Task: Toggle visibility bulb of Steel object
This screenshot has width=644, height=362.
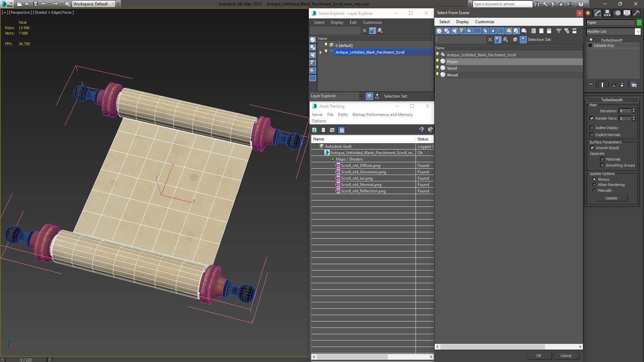Action: click(x=437, y=68)
